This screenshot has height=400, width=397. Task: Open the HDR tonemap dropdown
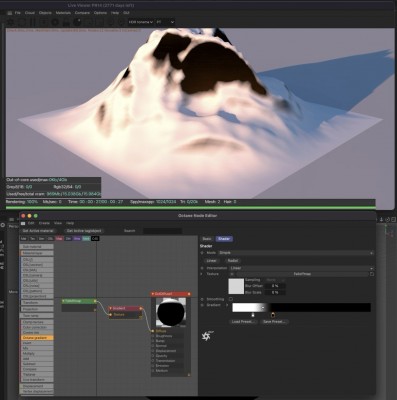[141, 22]
